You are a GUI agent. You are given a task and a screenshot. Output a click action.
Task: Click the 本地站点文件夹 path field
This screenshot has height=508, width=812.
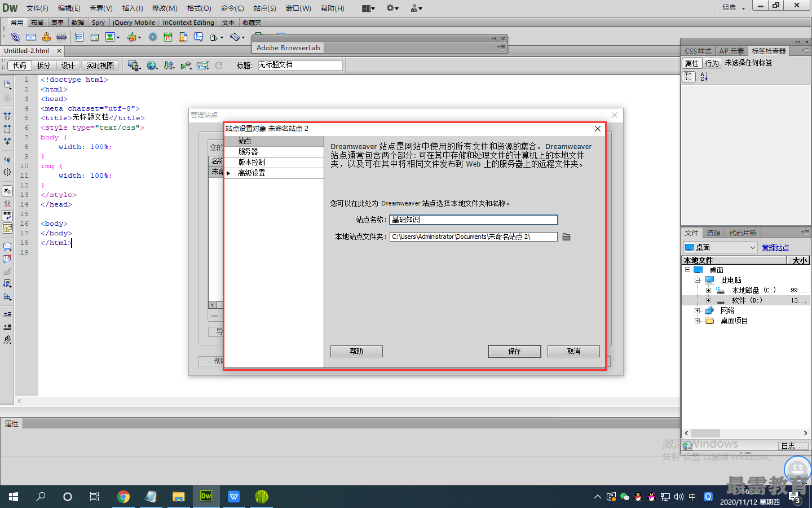(474, 237)
